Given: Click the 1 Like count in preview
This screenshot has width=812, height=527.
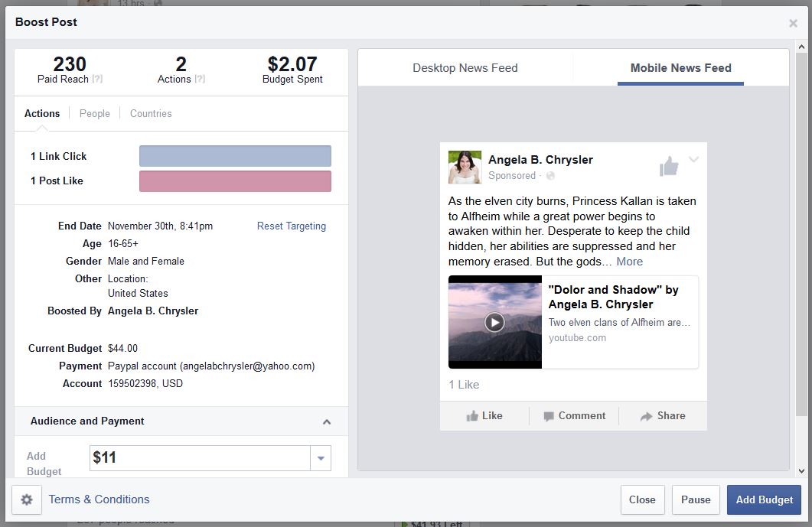Looking at the screenshot, I should tap(464, 385).
